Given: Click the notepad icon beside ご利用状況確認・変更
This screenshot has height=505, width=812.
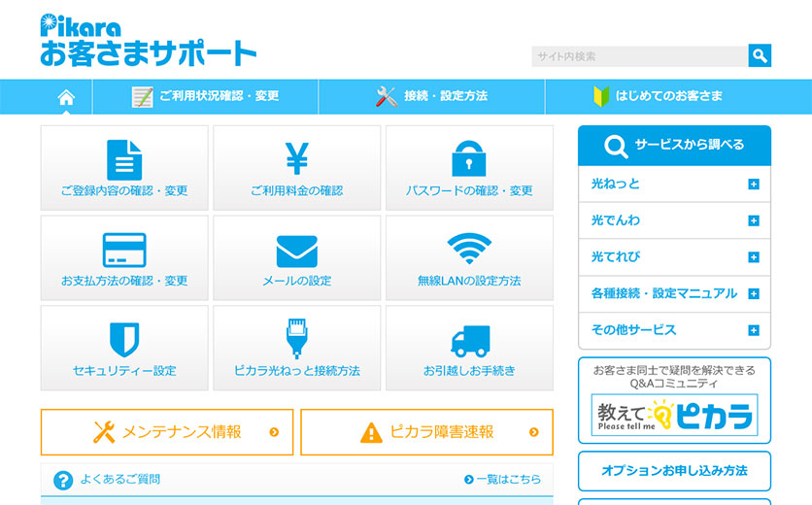Looking at the screenshot, I should 143,97.
